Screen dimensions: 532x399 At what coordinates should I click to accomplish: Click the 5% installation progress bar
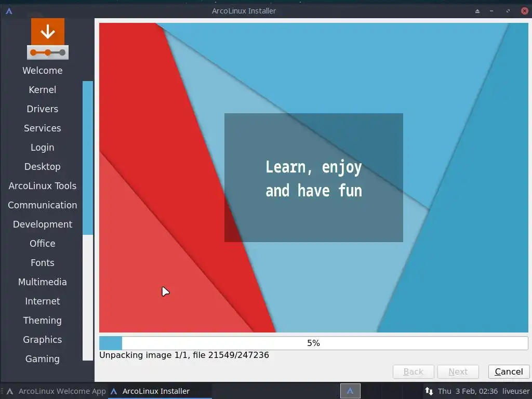pos(313,343)
